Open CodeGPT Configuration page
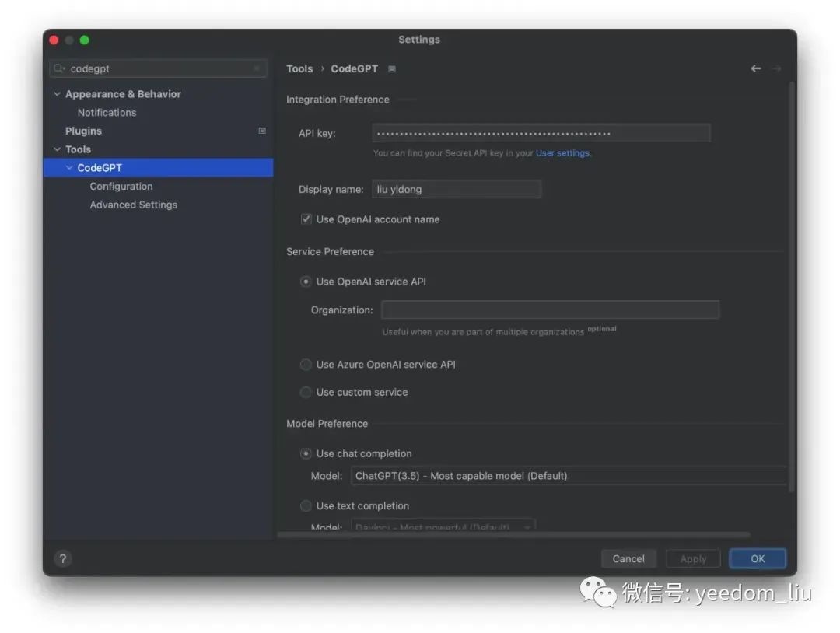840x633 pixels. (x=121, y=187)
